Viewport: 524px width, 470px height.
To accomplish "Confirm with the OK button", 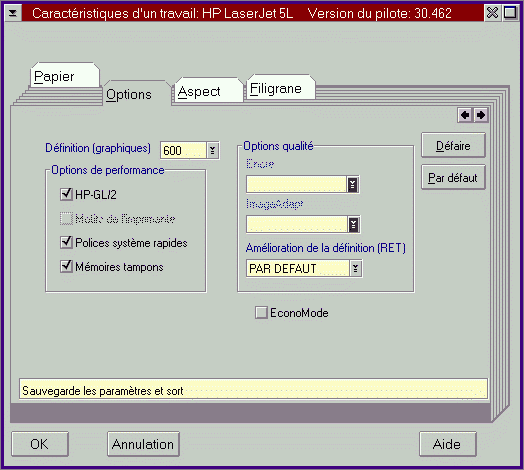I will tap(40, 444).
